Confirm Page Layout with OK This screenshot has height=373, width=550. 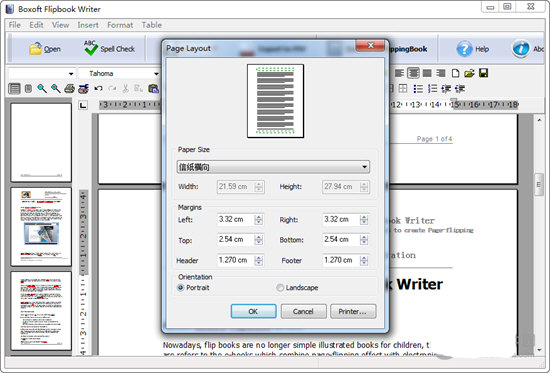tap(253, 311)
